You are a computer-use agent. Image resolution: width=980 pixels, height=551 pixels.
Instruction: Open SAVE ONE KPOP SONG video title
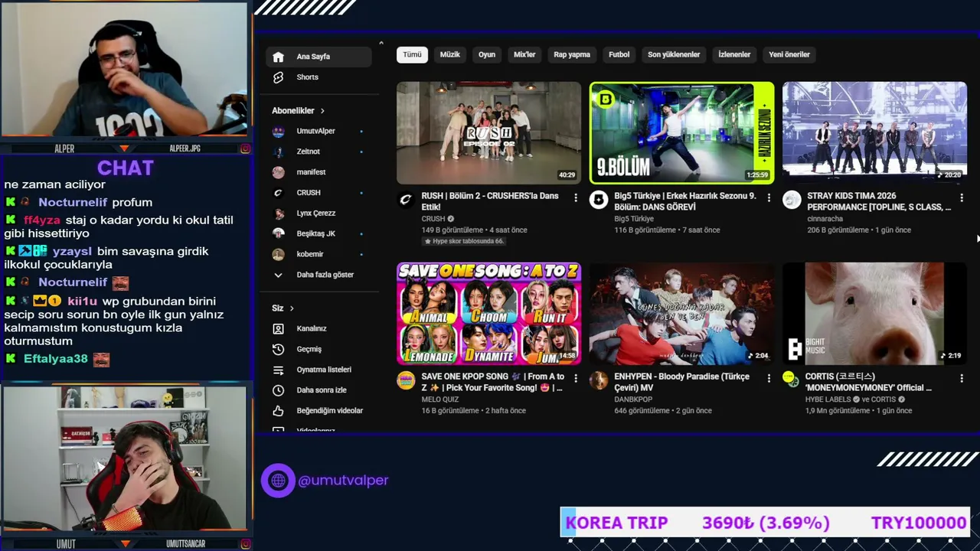click(493, 382)
